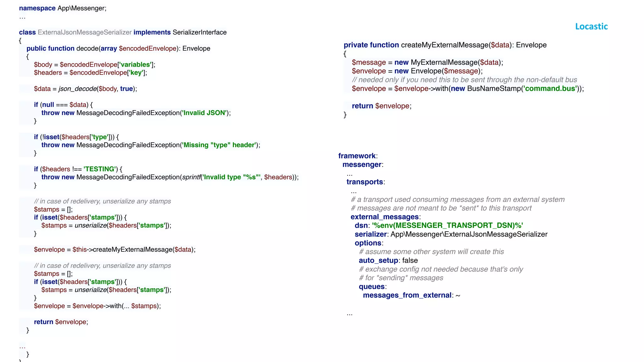Click the BusNameStamp('command.bus') line
This screenshot has width=644, height=362.
pyautogui.click(x=468, y=89)
